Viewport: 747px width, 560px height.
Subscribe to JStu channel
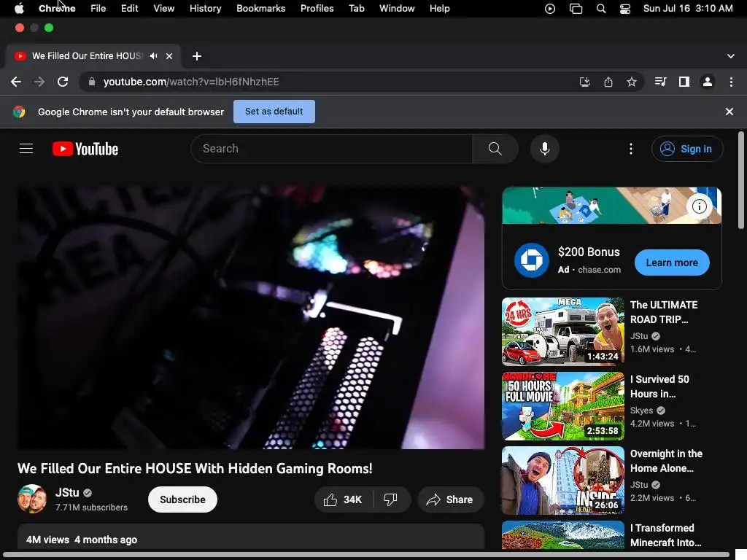point(182,499)
